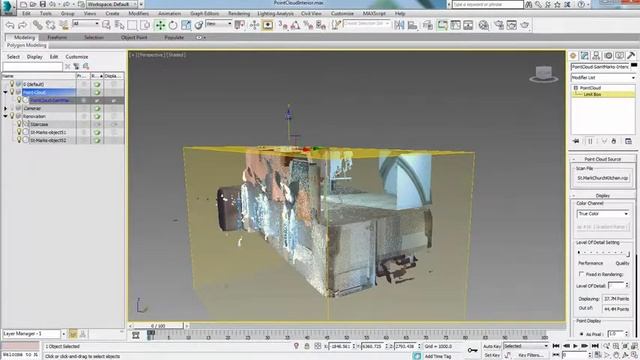
Task: Open the Modify command panel tab
Action: (585, 56)
